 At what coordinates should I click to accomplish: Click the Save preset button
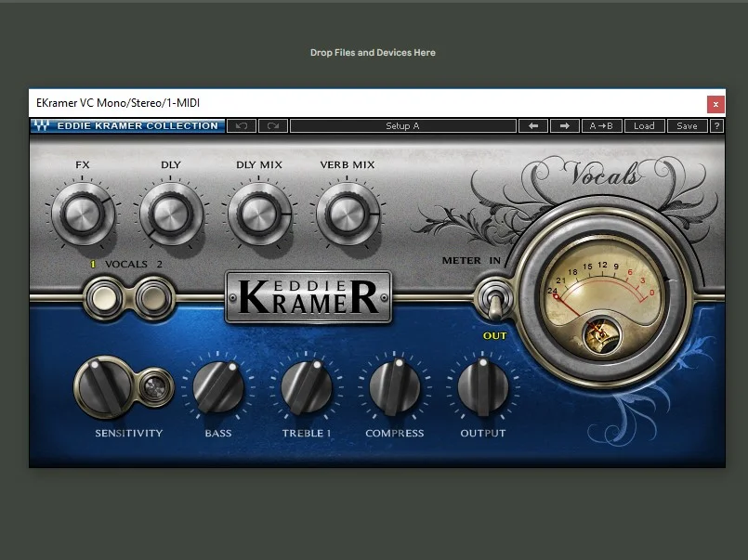[687, 125]
